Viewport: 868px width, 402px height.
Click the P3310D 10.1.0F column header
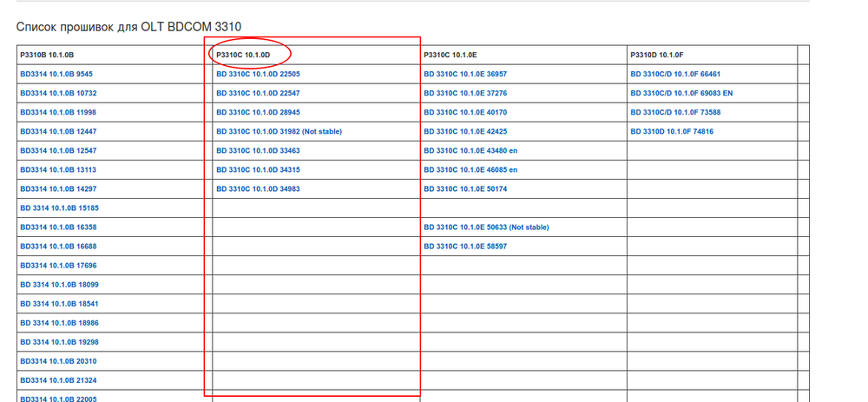pyautogui.click(x=657, y=56)
